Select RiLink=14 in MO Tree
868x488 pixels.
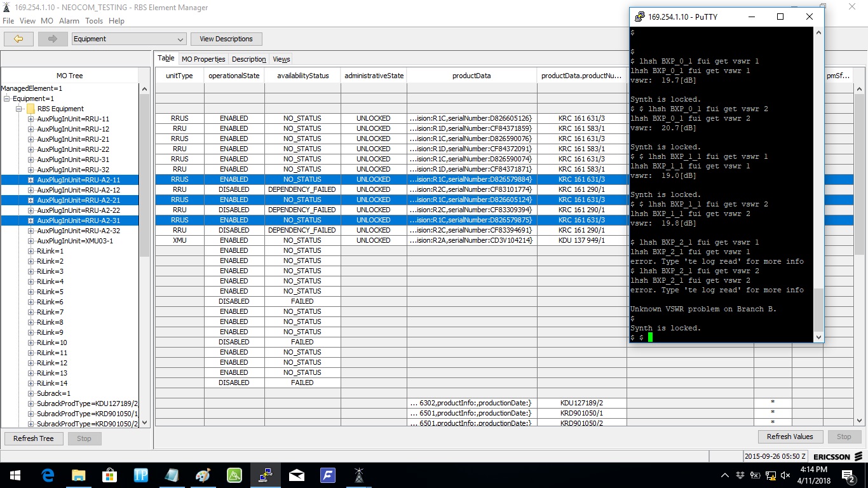52,383
